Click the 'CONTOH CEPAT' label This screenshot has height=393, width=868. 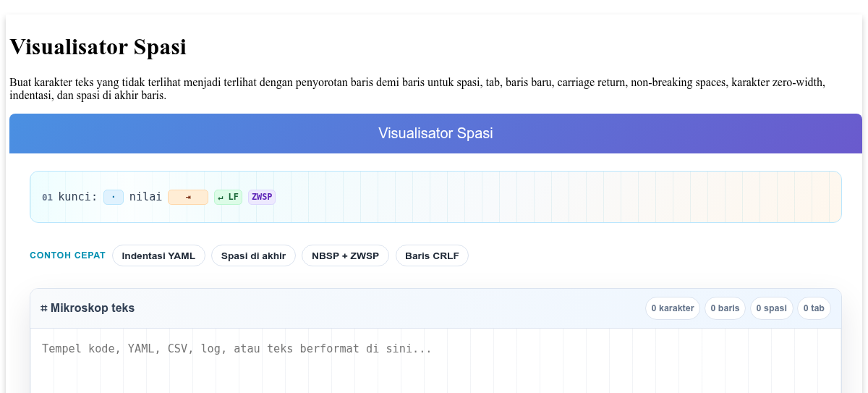pyautogui.click(x=67, y=255)
